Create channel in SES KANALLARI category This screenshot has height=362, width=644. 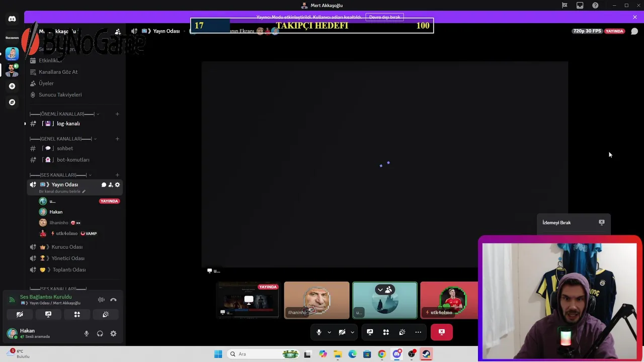click(117, 175)
